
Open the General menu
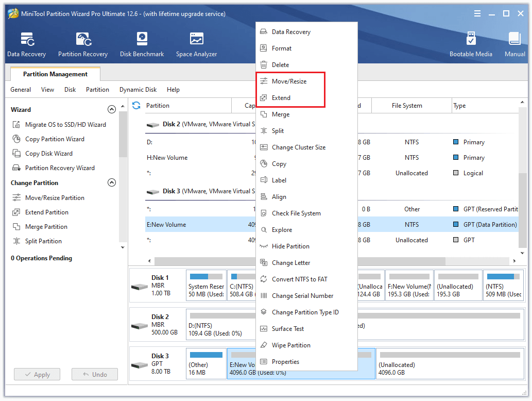coord(21,90)
